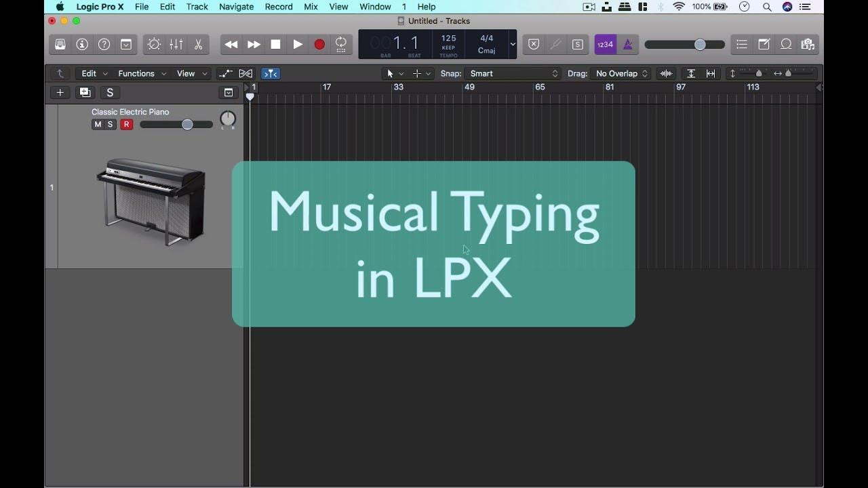The image size is (868, 488).
Task: Toggle the Tuner icon
Action: click(555, 44)
